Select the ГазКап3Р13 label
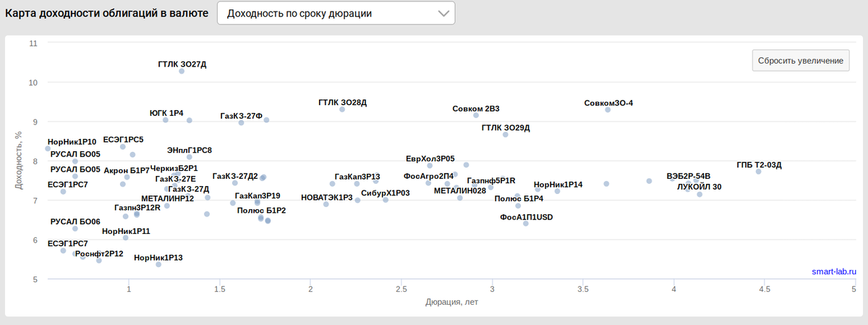Viewport: 868px width, 325px height. 357,177
